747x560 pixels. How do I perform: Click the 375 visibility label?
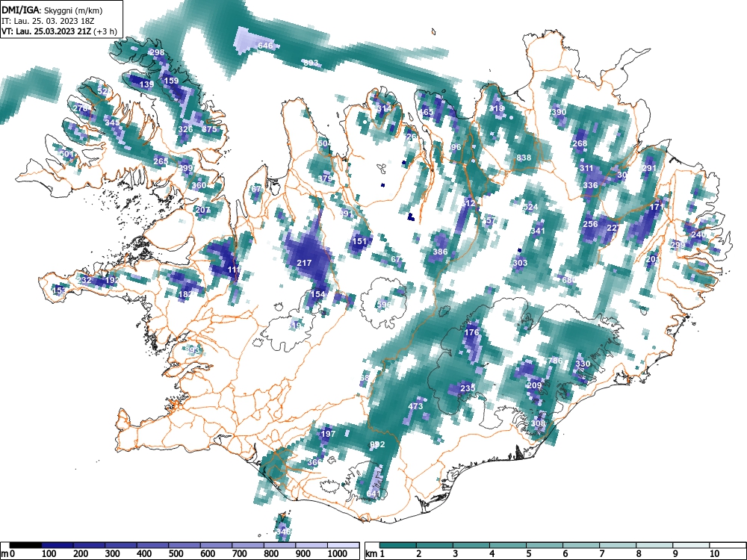point(209,129)
